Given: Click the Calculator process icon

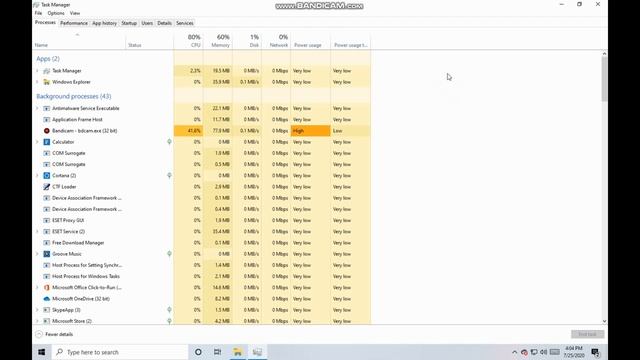Looking at the screenshot, I should 47,142.
